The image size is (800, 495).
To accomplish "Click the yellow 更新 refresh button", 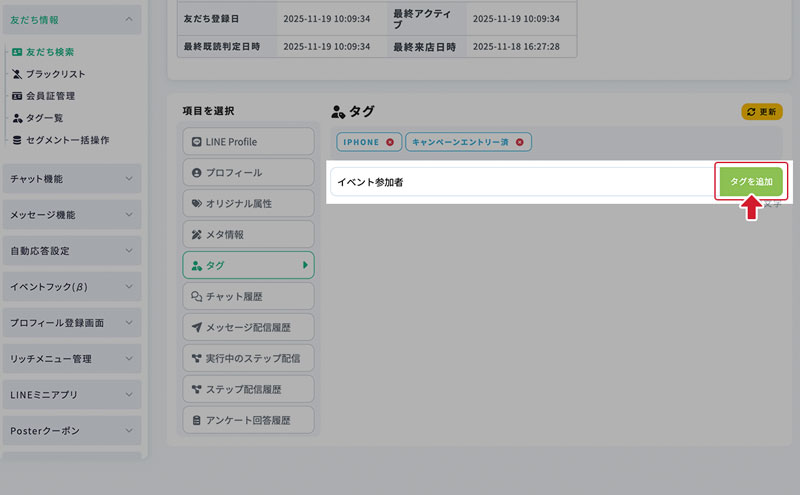I will (761, 112).
